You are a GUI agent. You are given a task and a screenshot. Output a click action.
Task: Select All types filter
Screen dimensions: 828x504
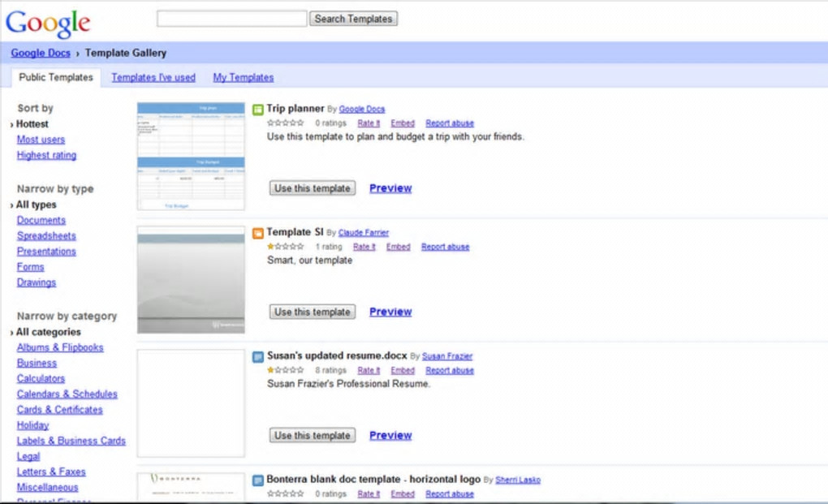[x=36, y=205]
